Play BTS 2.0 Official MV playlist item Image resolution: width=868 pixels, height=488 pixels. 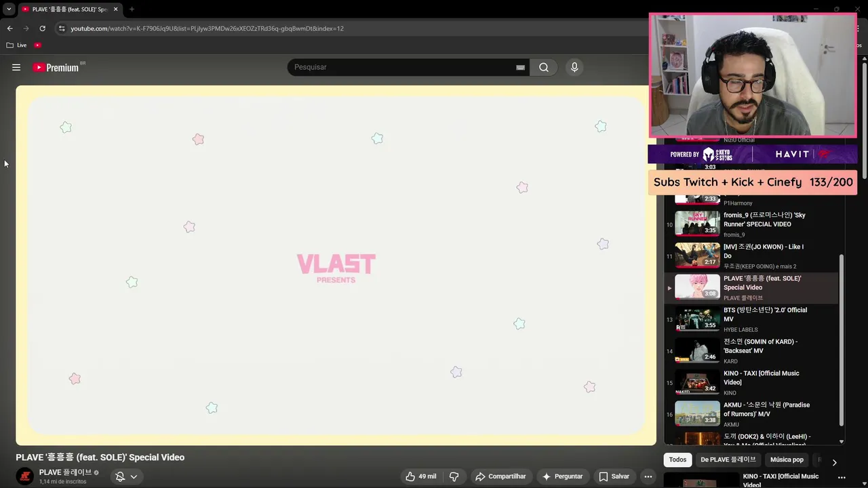tap(751, 319)
